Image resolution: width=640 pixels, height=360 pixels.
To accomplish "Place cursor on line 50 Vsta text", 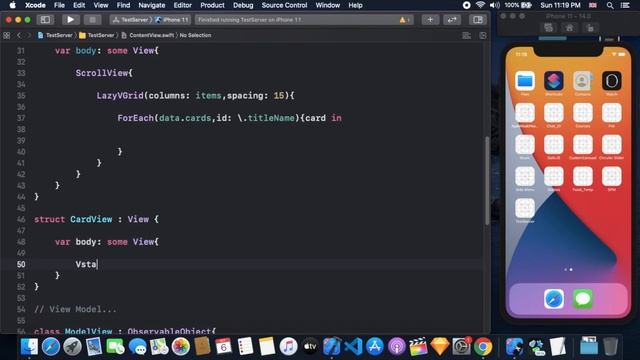I will point(86,264).
